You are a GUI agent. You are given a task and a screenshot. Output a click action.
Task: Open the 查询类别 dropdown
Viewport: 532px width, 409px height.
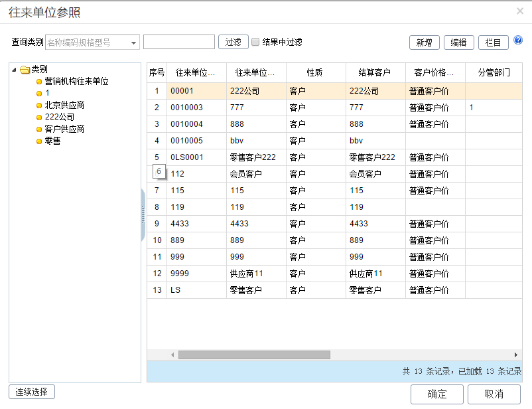133,42
